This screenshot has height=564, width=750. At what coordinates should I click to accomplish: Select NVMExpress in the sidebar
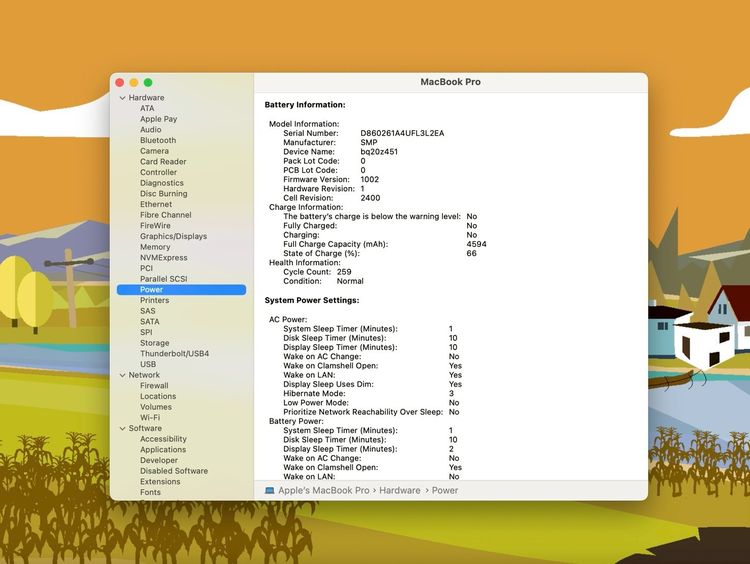163,258
